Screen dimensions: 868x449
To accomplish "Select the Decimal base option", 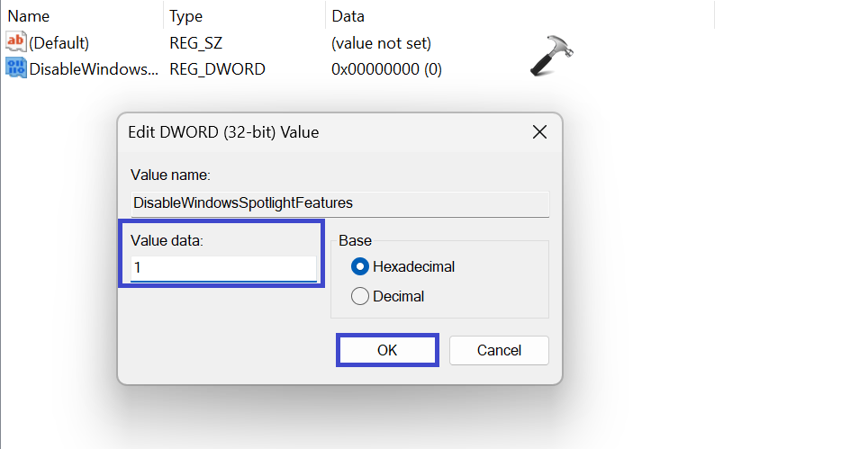I will pyautogui.click(x=360, y=296).
